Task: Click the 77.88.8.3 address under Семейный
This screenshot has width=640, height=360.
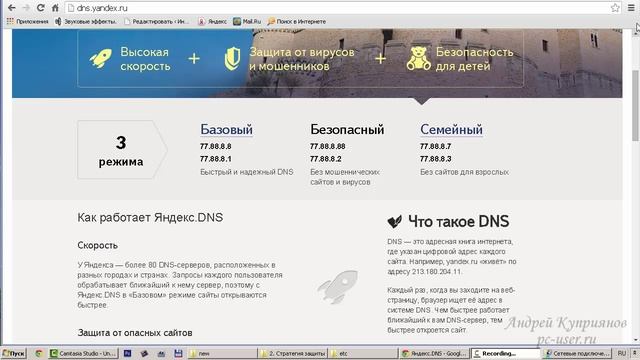Action: [x=436, y=159]
